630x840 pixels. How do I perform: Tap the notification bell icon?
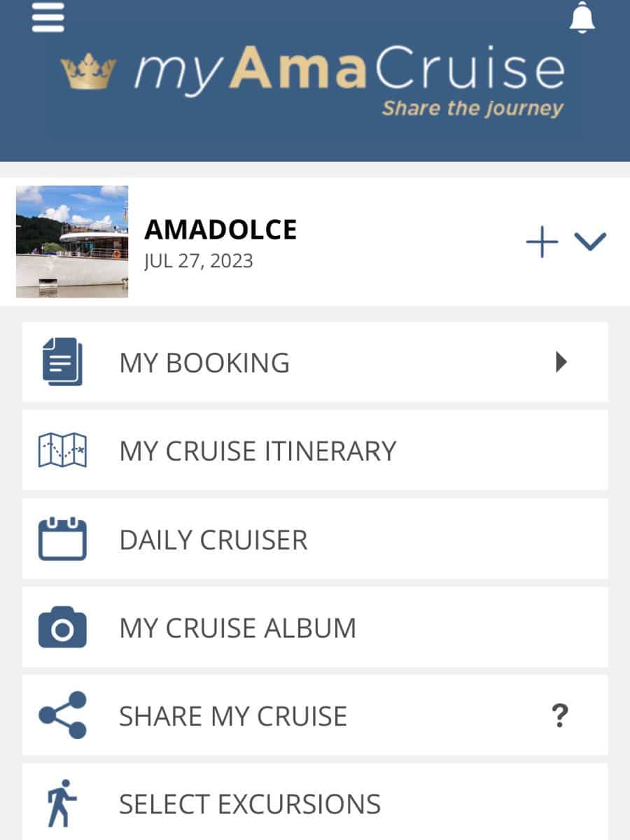pos(582,17)
